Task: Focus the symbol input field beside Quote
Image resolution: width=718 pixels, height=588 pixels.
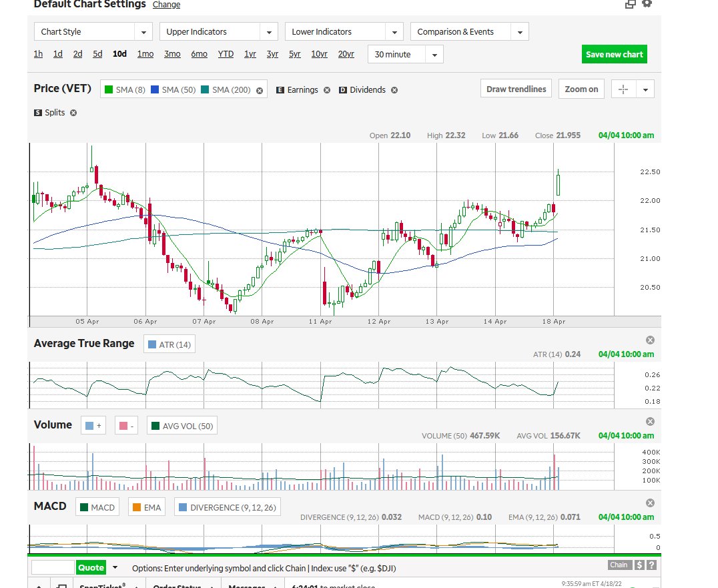Action: (x=53, y=567)
